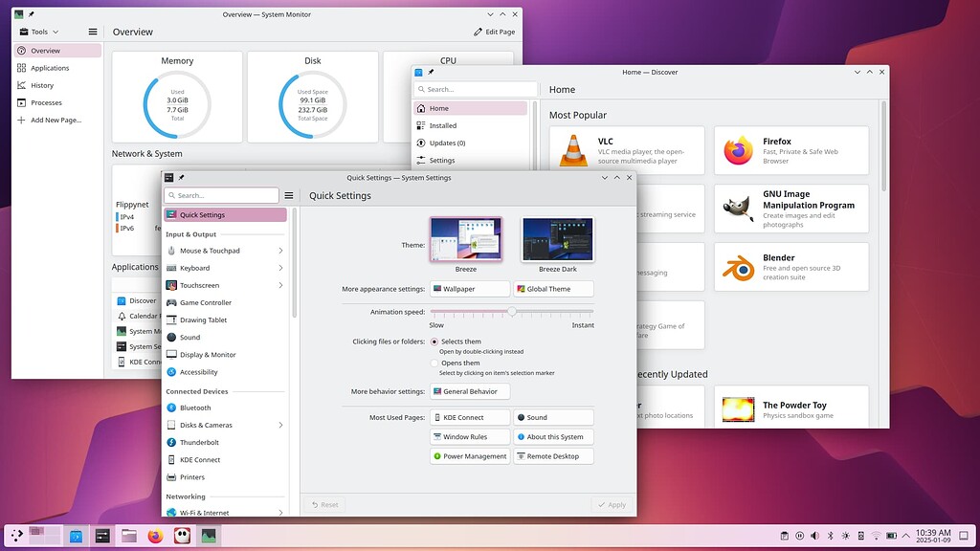Click Edit Page in System Monitor
This screenshot has width=980, height=551.
click(x=494, y=32)
